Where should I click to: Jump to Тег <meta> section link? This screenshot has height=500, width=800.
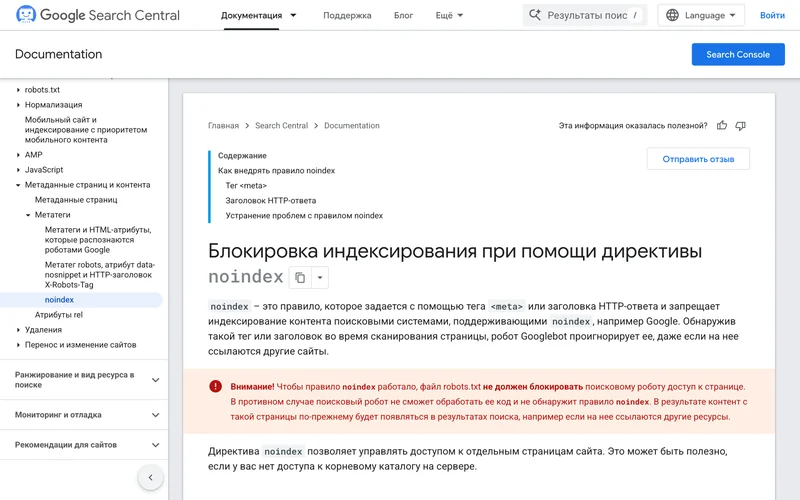[246, 186]
